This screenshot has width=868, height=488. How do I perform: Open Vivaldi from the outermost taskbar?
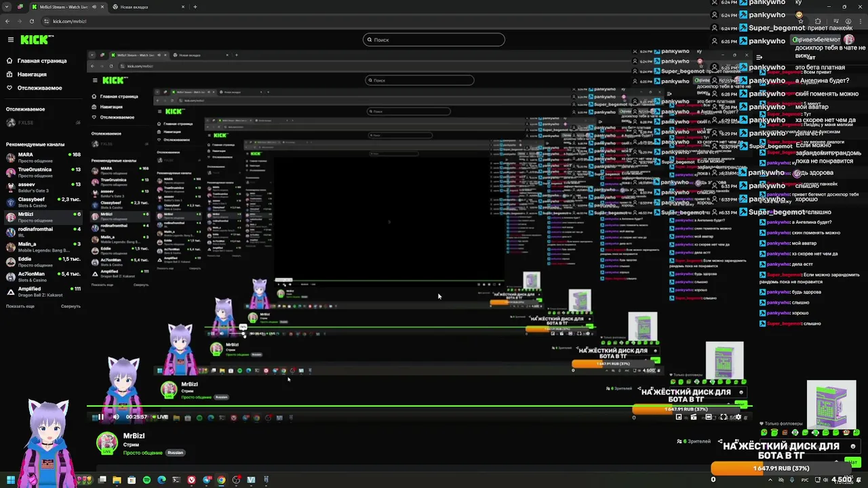tap(191, 480)
